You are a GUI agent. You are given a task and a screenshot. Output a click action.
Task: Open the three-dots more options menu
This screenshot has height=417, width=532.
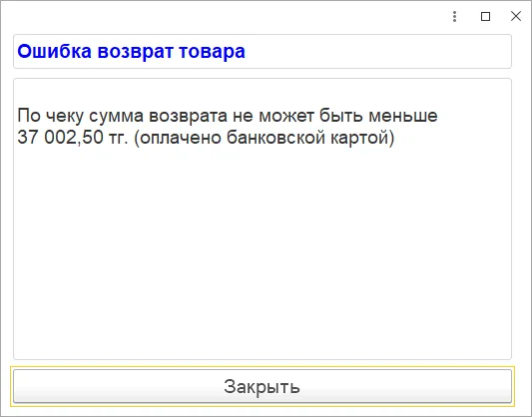pyautogui.click(x=454, y=16)
